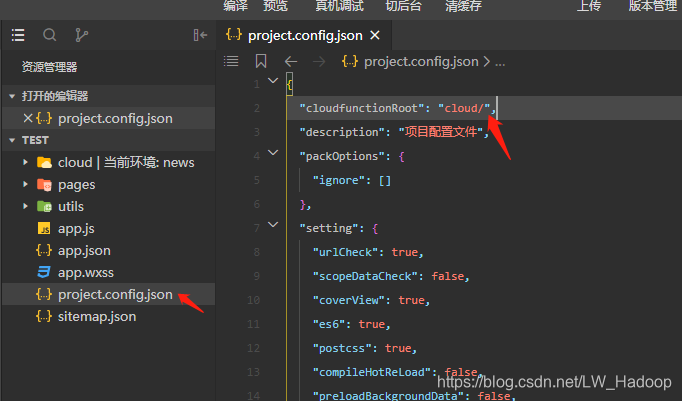
Task: Click project.config.json in the breadcrumb
Action: pyautogui.click(x=421, y=62)
